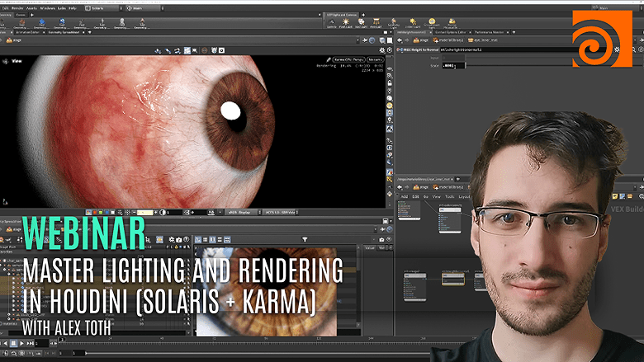Select the lower-left image node in network

(414, 286)
